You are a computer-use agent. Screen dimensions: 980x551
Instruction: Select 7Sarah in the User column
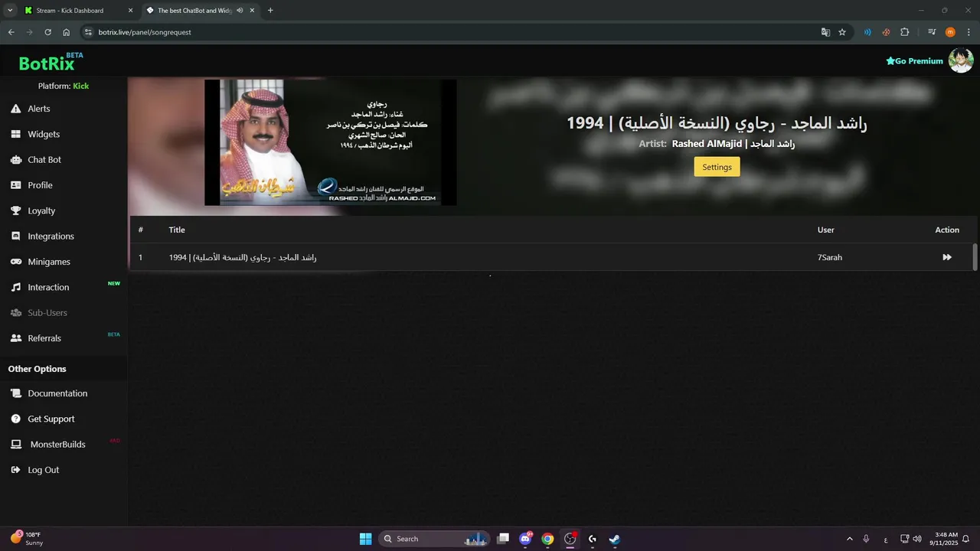tap(830, 257)
